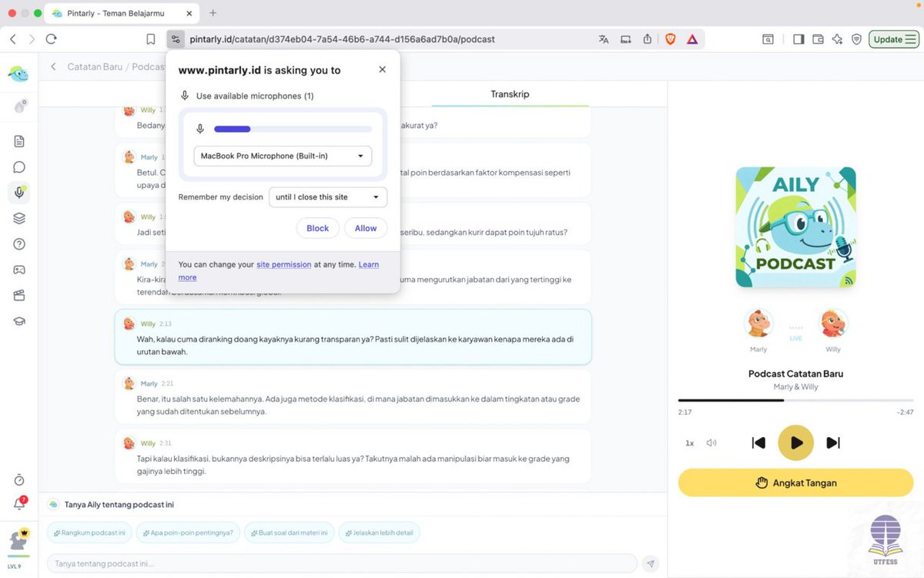Block microphone access for pintarly.id
924x578 pixels.
(317, 228)
